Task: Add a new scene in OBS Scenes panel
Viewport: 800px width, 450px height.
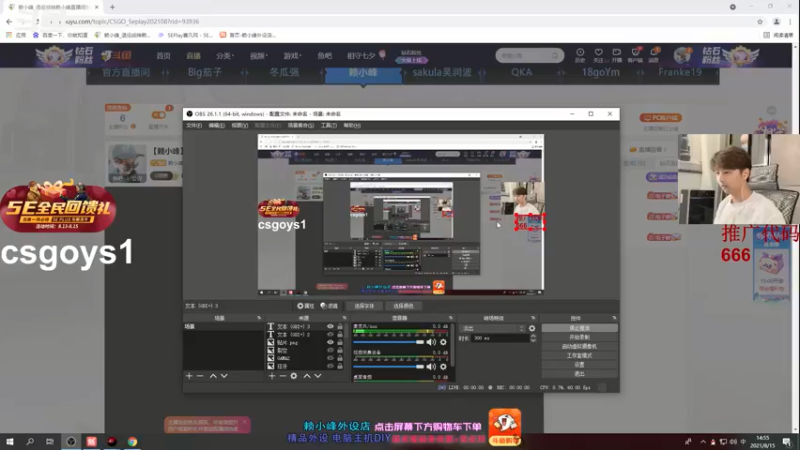Action: click(189, 376)
